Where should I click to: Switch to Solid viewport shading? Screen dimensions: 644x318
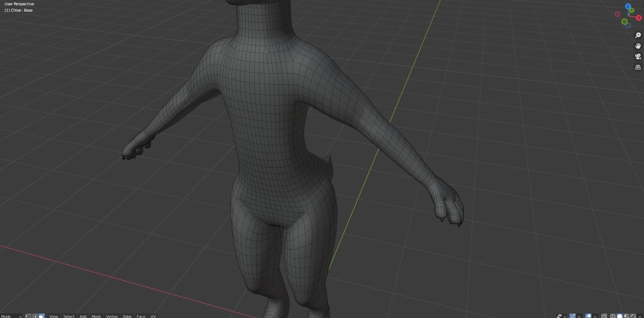(620, 316)
